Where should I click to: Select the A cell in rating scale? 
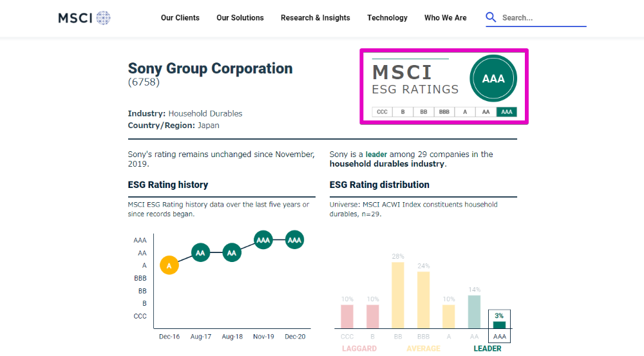465,111
